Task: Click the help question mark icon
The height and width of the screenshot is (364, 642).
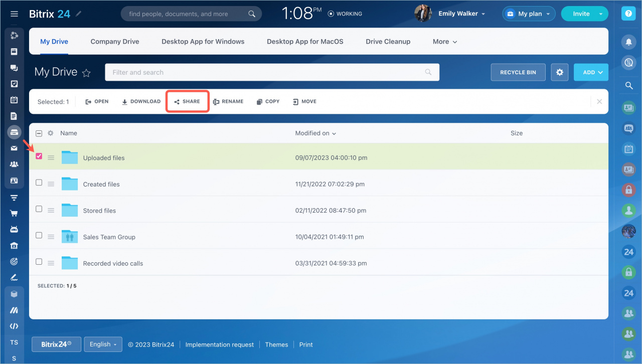Action: click(628, 14)
